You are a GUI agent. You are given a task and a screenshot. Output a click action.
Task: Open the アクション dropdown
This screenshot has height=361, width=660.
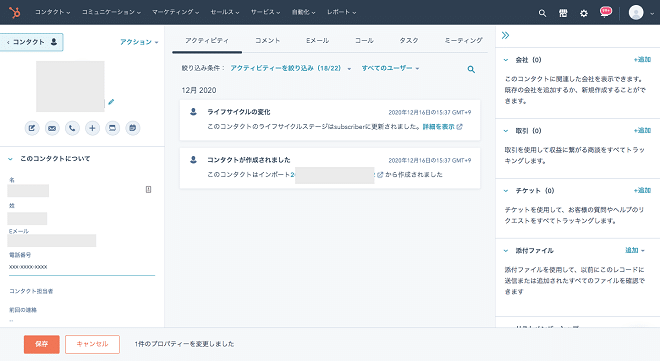139,42
